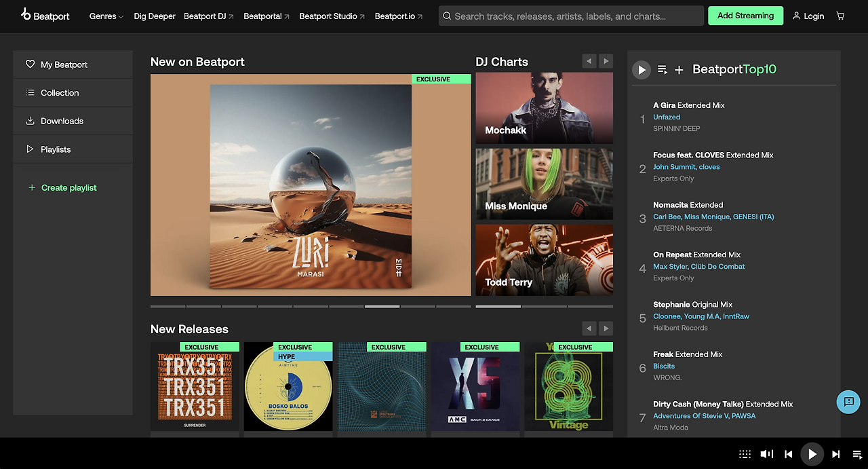Image resolution: width=868 pixels, height=469 pixels.
Task: Open the Vintage 88 release cover
Action: (568, 386)
